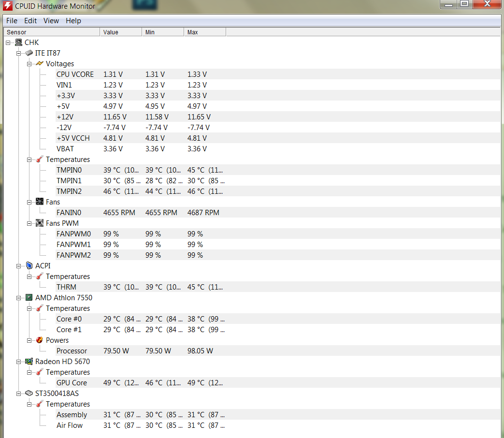
Task: Select the FANPWM0 row
Action: tap(278, 234)
